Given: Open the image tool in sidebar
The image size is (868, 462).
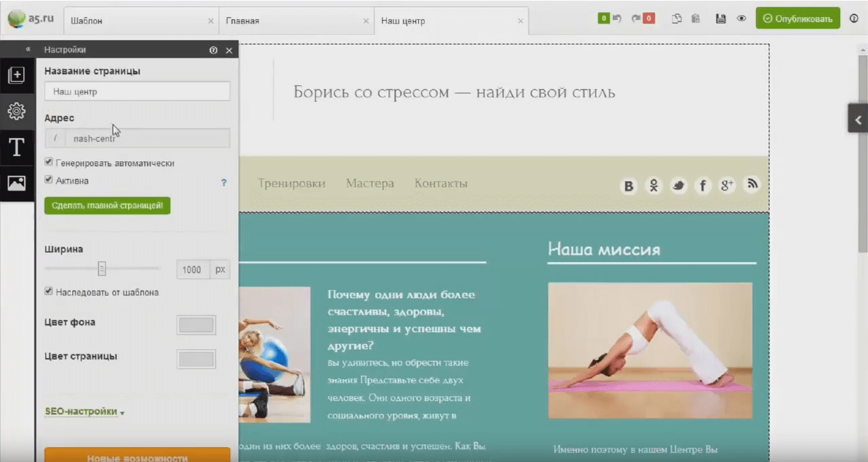Looking at the screenshot, I should click(16, 183).
